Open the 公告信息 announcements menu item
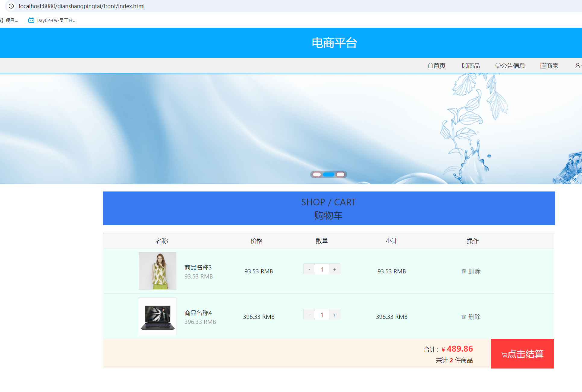The image size is (582, 392). click(510, 66)
